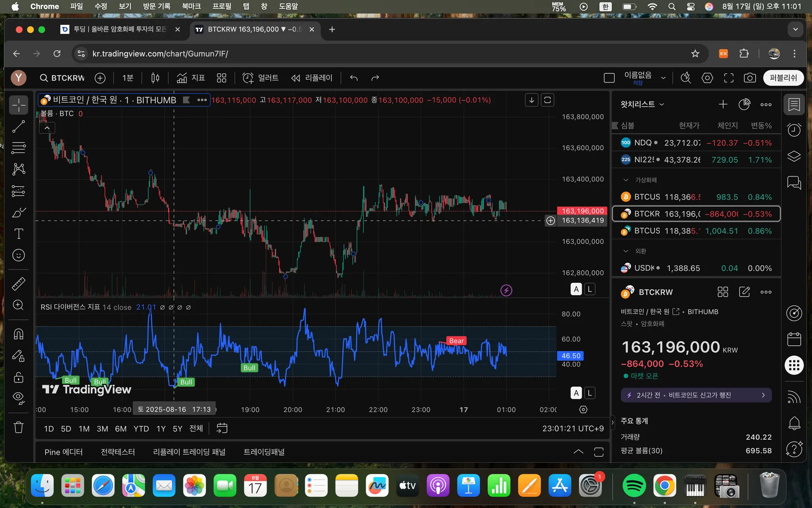Open the 북마크 menu in menu bar
Screen dimensions: 812x508
pos(191,6)
